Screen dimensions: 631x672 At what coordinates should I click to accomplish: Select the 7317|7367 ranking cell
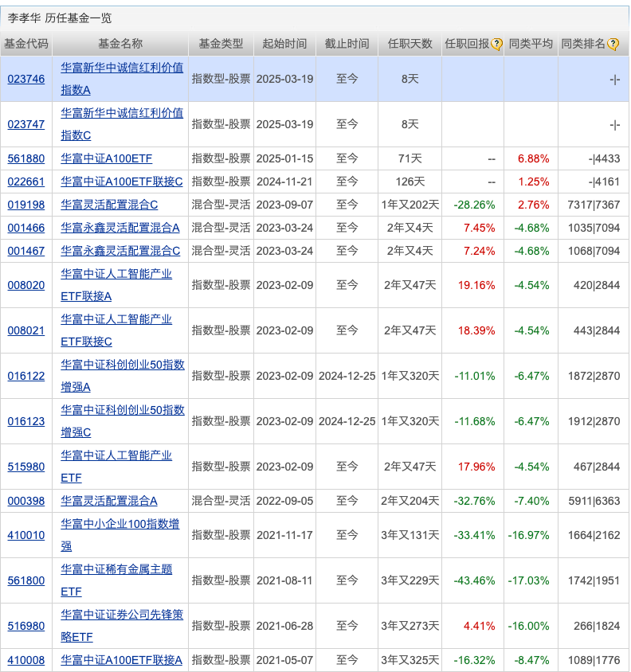594,205
